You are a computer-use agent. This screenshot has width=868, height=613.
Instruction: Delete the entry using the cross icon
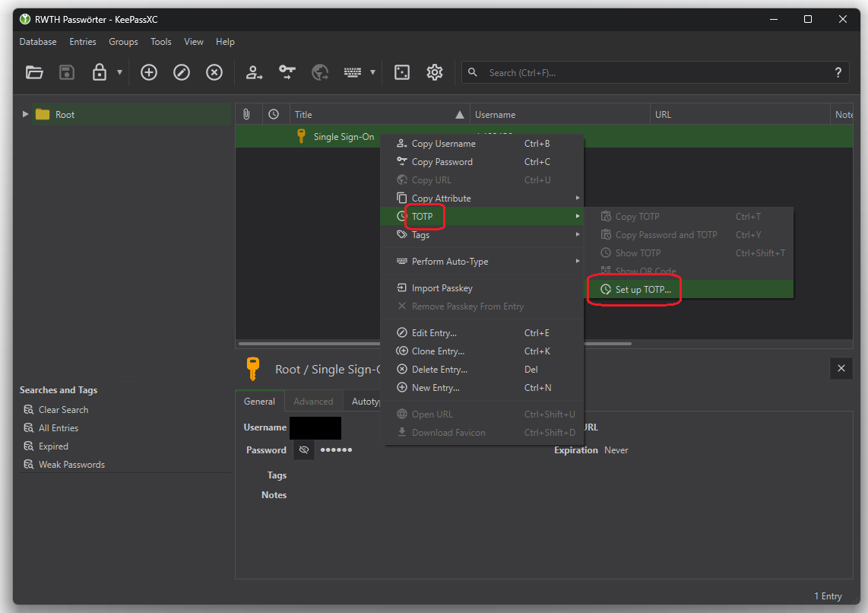(214, 72)
